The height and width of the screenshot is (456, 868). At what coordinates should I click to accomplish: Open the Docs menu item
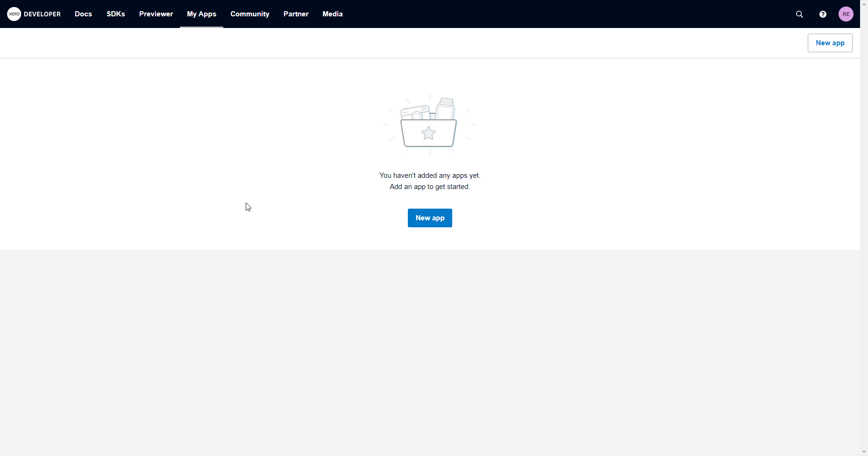[x=83, y=14]
